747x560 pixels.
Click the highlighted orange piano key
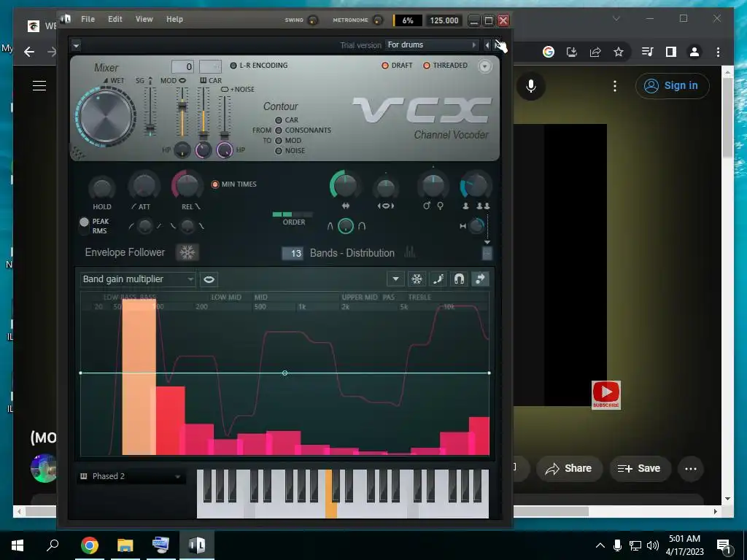[x=330, y=494]
